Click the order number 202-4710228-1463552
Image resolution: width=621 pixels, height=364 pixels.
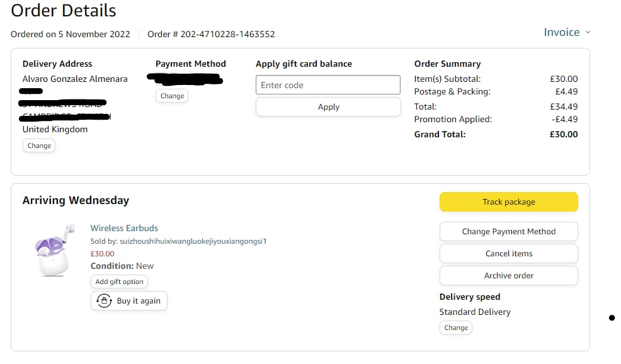(227, 34)
